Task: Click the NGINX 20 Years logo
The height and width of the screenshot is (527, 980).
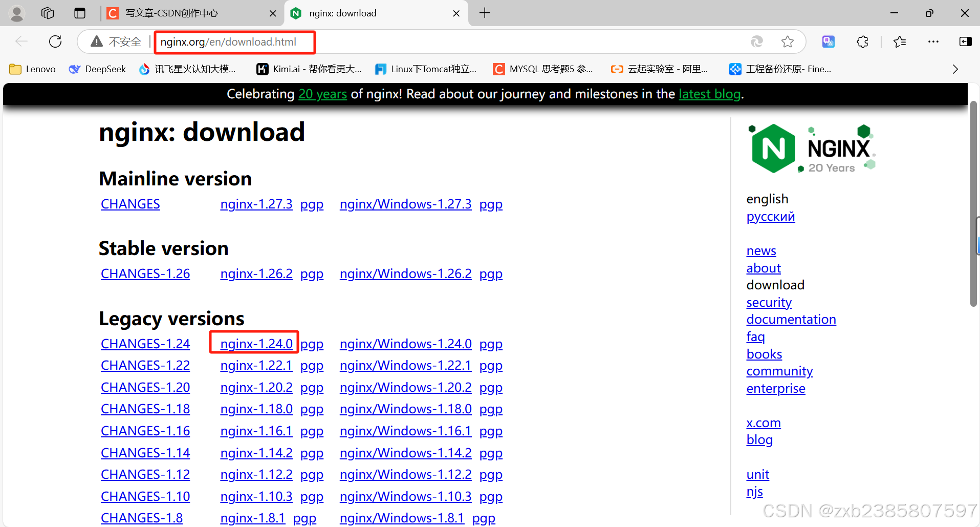Action: pyautogui.click(x=812, y=149)
